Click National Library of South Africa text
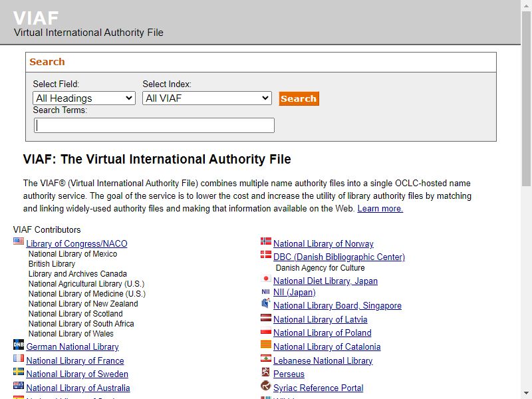Screen dimensions: 532x399 tap(81, 324)
